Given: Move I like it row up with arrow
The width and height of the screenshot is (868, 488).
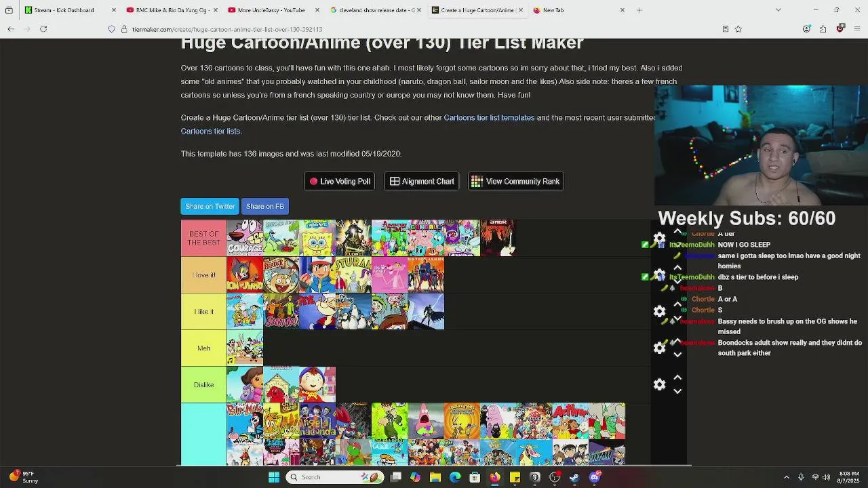Looking at the screenshot, I should [x=677, y=304].
